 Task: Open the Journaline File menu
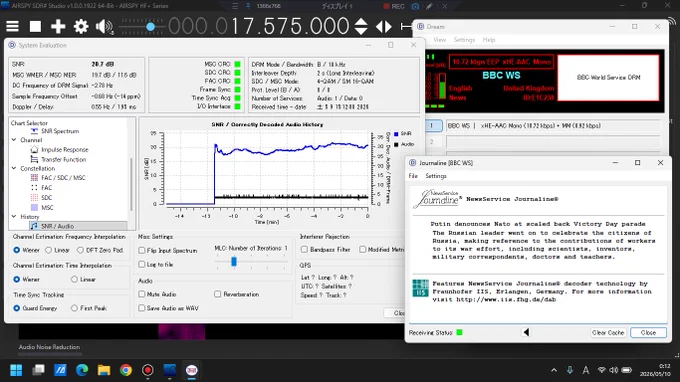point(413,176)
